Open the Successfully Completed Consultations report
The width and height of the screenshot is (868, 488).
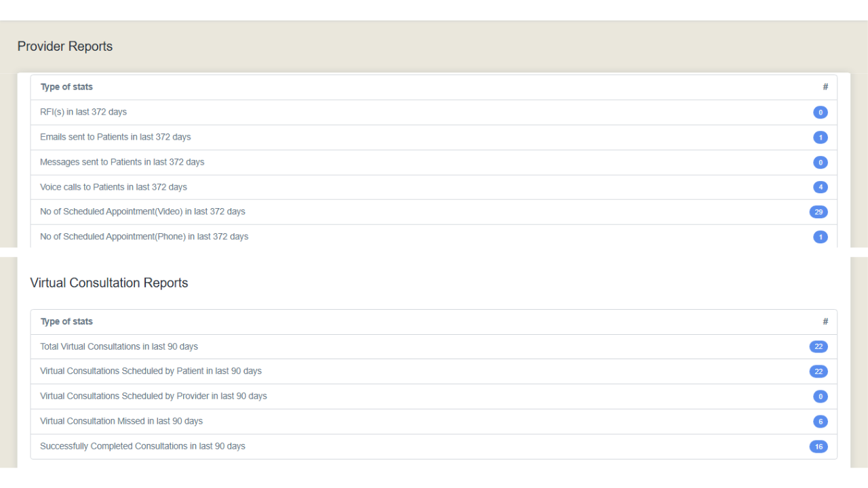142,446
